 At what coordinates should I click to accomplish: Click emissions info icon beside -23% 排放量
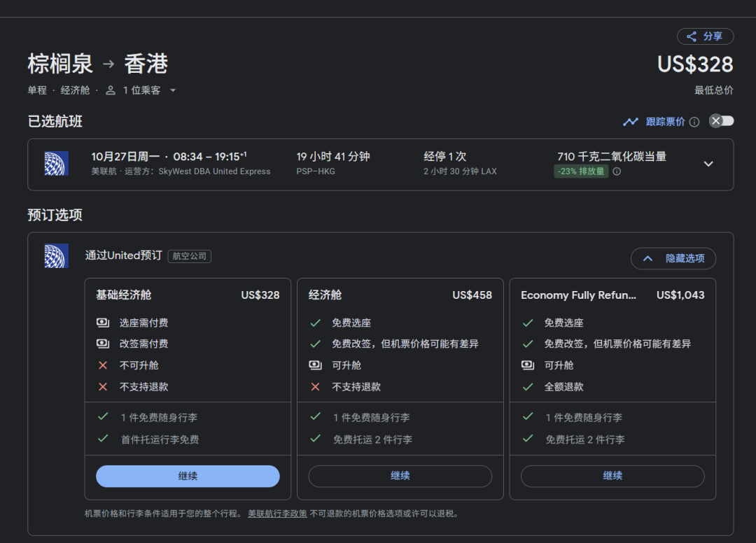[x=617, y=171]
